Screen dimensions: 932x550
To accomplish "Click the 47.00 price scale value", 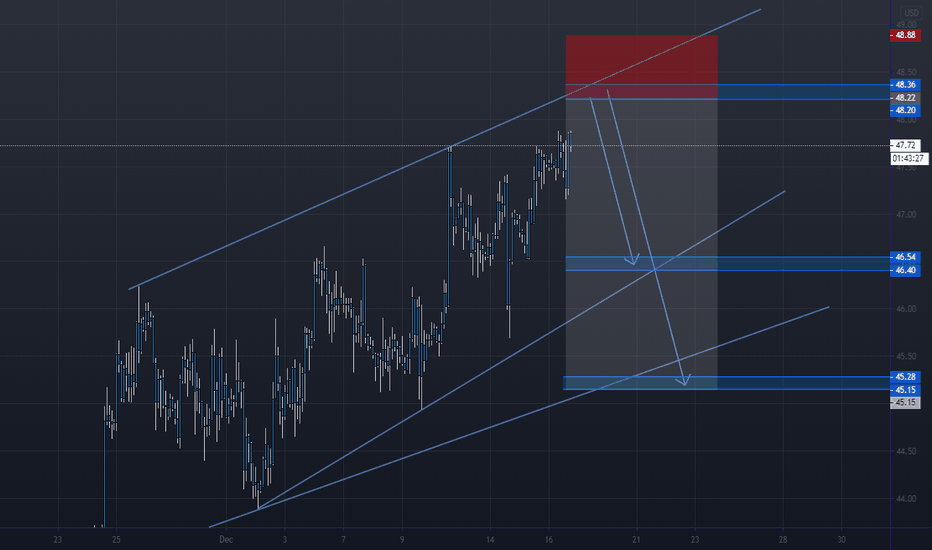I will point(906,215).
